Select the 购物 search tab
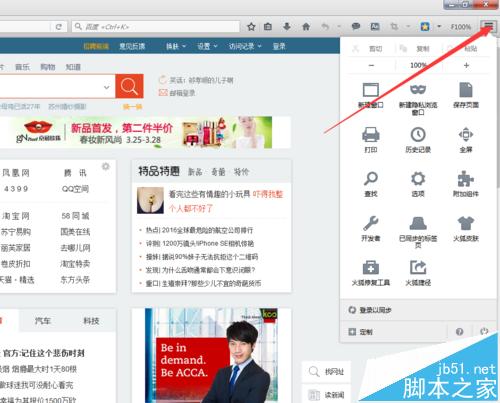Image resolution: width=500 pixels, height=403 pixels. (x=48, y=67)
